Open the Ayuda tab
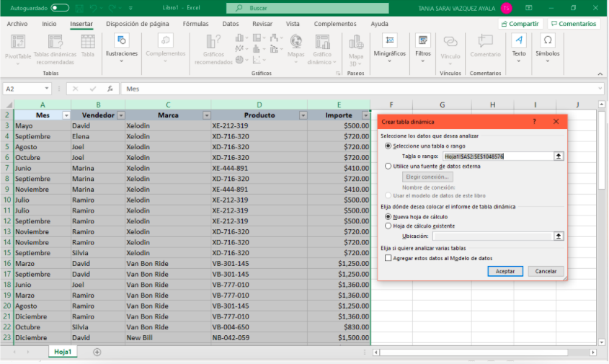The width and height of the screenshot is (609, 364). (x=380, y=24)
